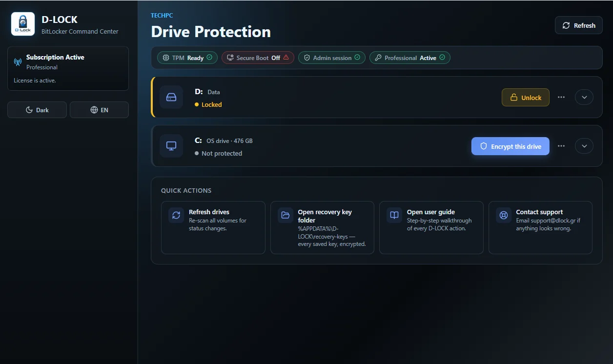Click the user guide open book icon

tap(394, 215)
